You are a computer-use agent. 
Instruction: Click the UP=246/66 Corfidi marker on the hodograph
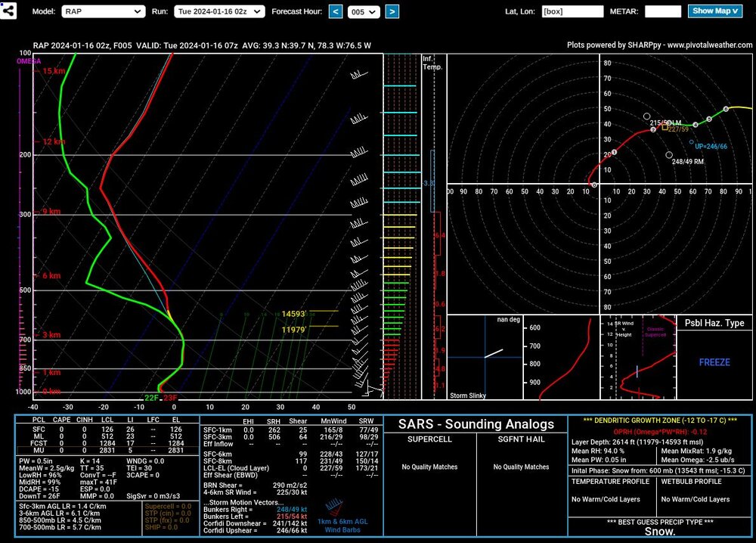pos(691,142)
